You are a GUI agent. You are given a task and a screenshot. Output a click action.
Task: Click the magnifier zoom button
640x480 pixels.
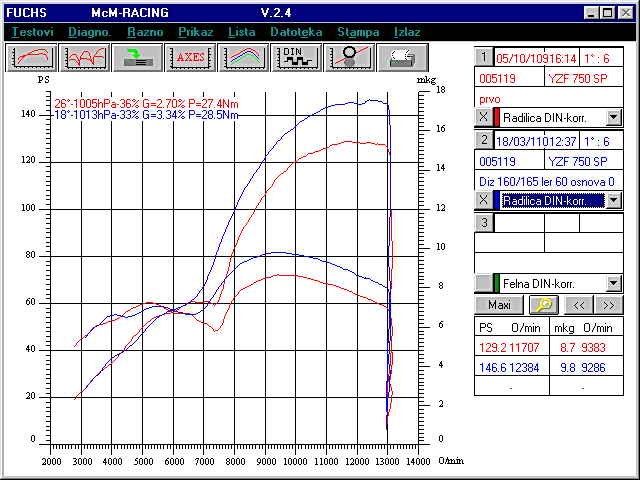[545, 305]
